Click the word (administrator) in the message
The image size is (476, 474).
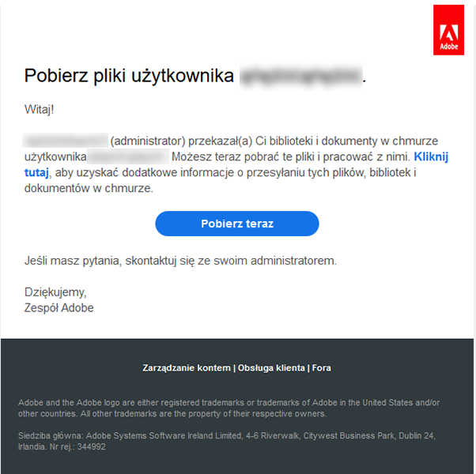pyautogui.click(x=148, y=141)
